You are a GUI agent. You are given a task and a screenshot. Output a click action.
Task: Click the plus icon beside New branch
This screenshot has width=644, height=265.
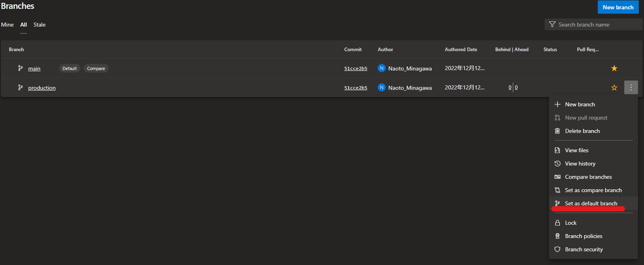[558, 104]
